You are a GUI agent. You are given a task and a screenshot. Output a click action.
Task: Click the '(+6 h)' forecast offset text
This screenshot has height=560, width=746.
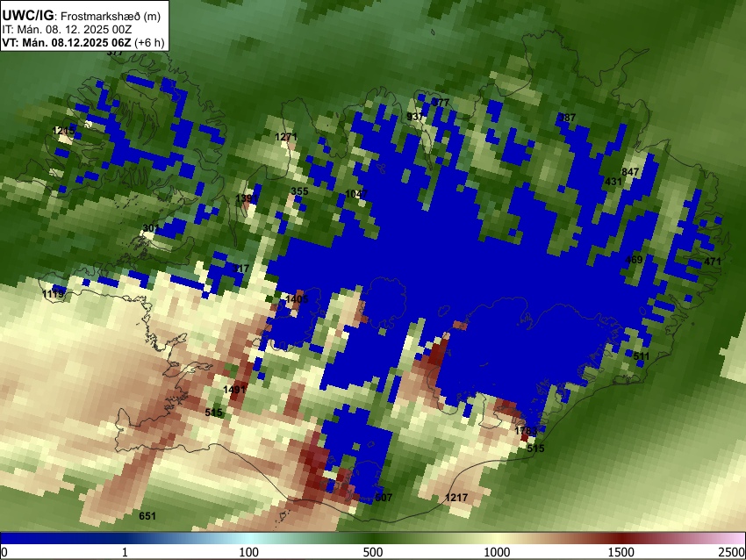pyautogui.click(x=149, y=42)
